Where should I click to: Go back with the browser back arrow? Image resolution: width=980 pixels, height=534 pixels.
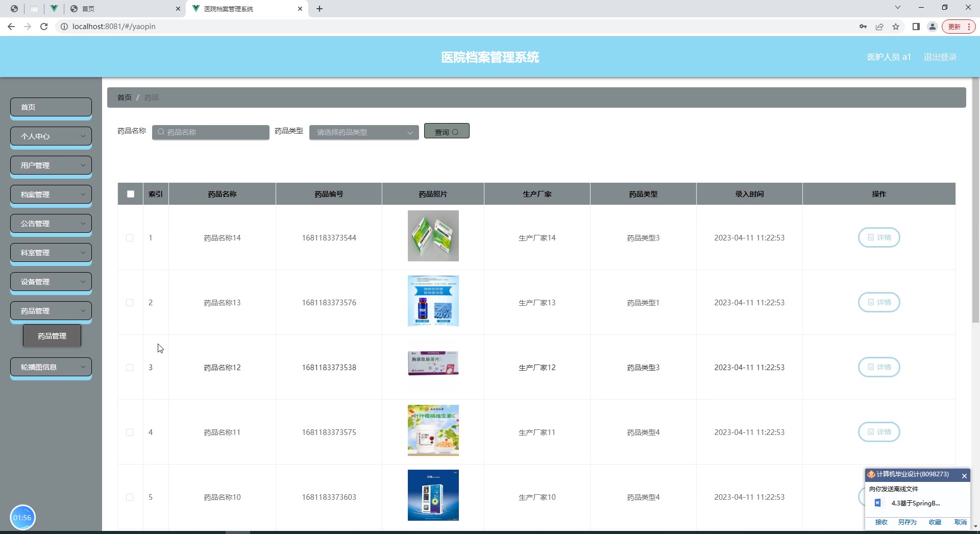coord(11,27)
